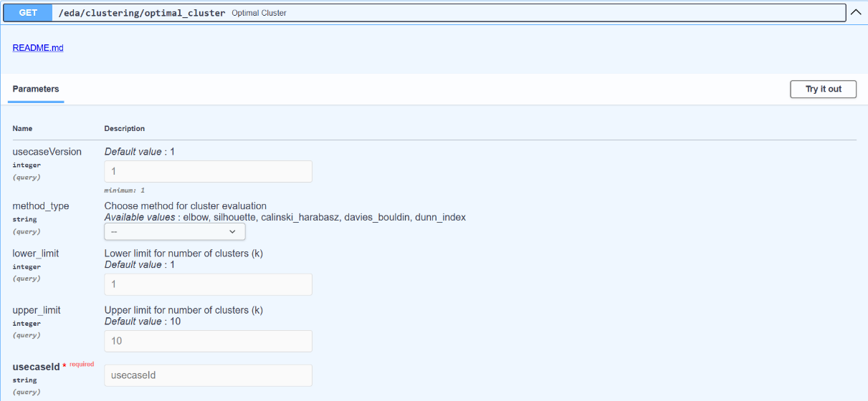This screenshot has width=868, height=401.
Task: Open the method_type dropdown
Action: click(175, 231)
